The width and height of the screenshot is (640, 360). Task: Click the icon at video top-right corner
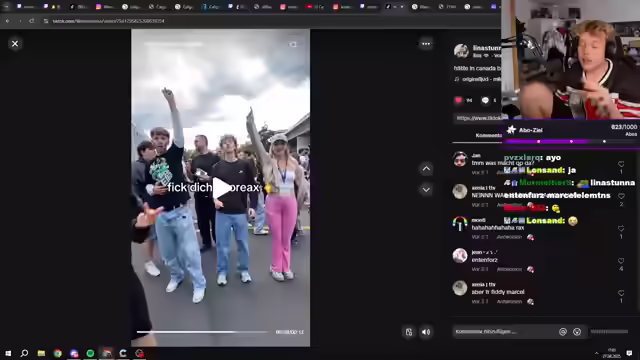(x=293, y=44)
